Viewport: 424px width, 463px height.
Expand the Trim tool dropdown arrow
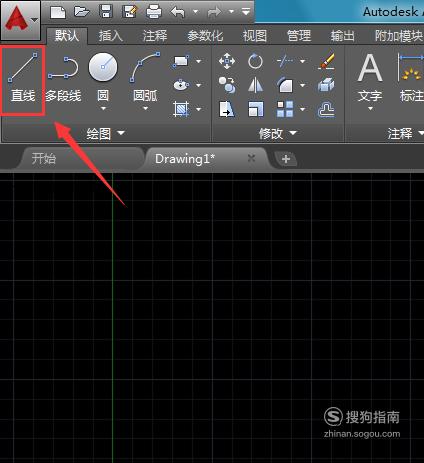tap(302, 61)
